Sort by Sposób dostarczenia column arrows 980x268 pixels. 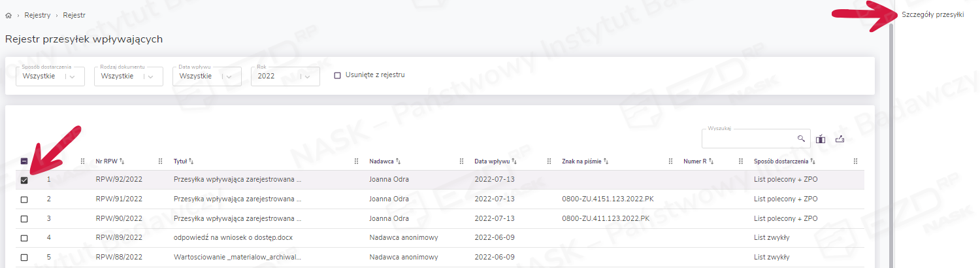point(813,161)
